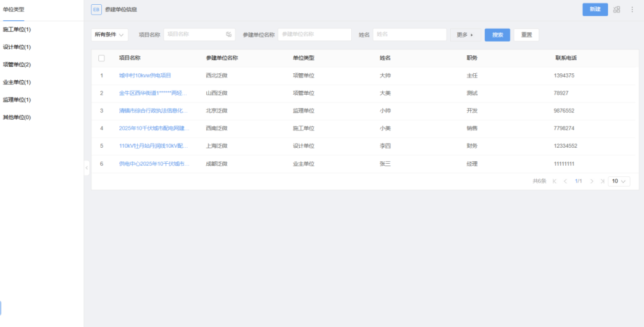Click the EB module icon in header

coord(96,10)
